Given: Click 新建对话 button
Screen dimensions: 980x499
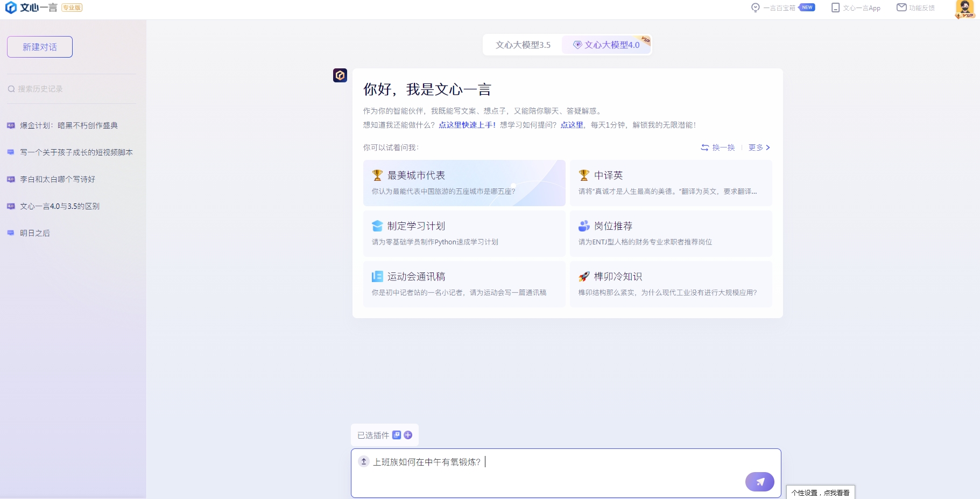Looking at the screenshot, I should (x=40, y=47).
